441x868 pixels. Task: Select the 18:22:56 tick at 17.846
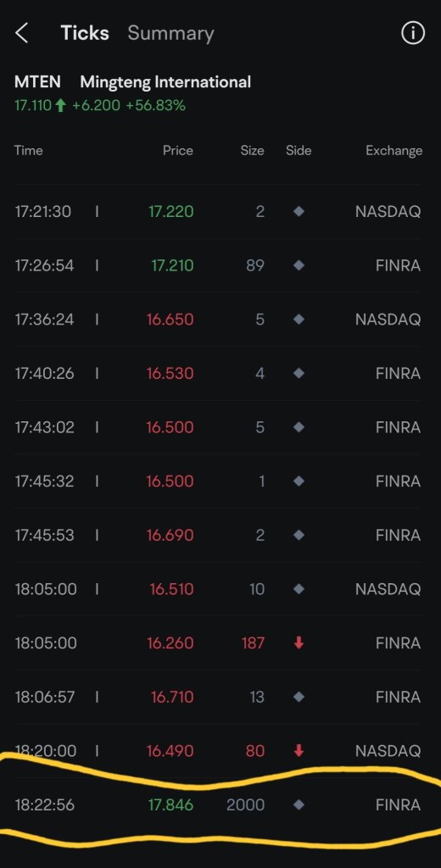tap(218, 804)
